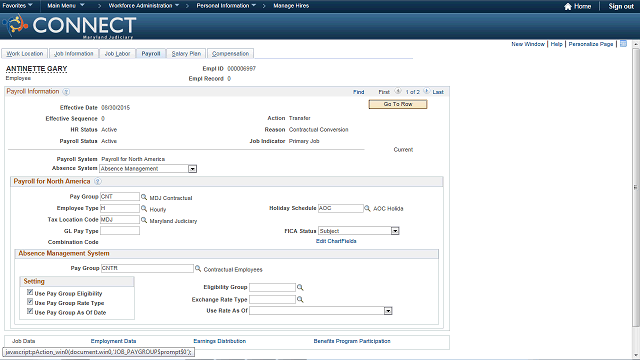Click the GL Pay Type input field
640x360 pixels.
tap(120, 231)
